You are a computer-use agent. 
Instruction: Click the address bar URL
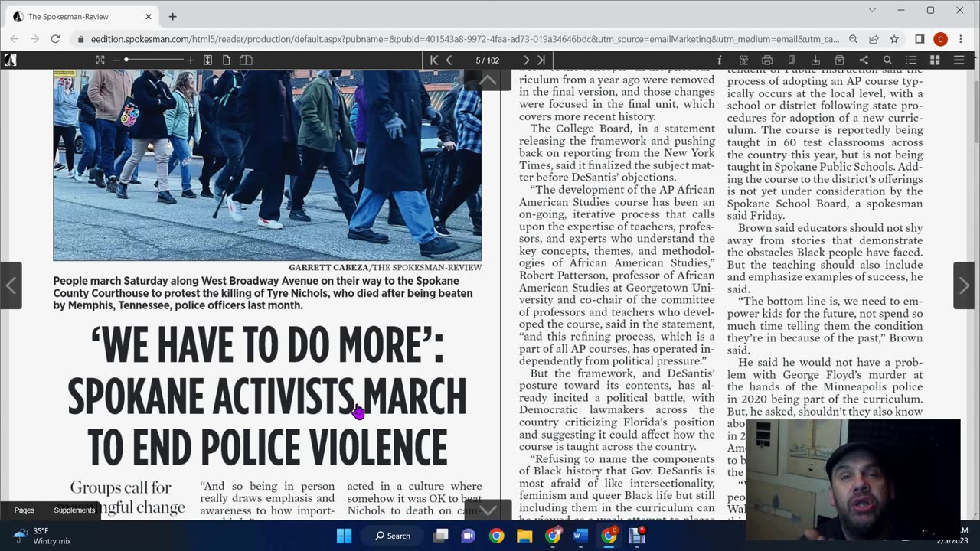click(x=465, y=39)
